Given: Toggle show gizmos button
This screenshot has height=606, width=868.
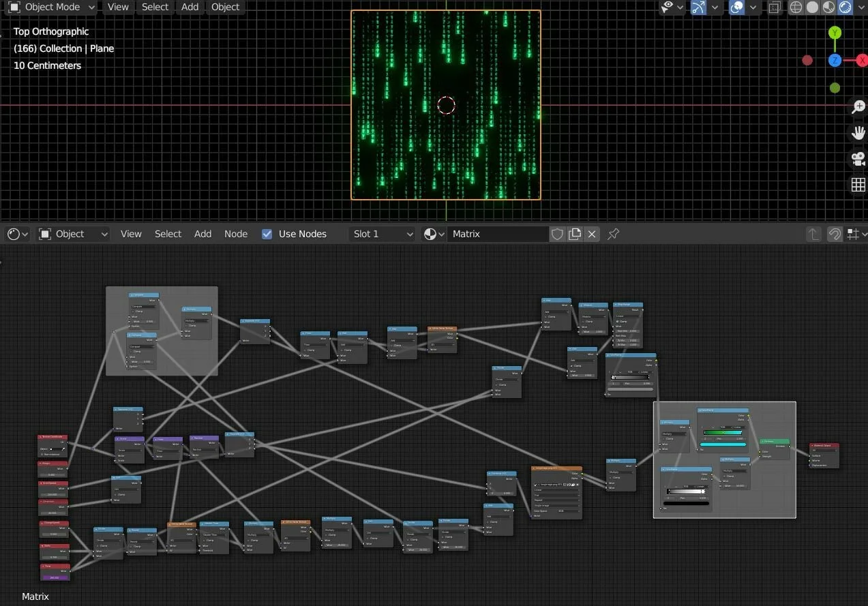Looking at the screenshot, I should coord(698,7).
